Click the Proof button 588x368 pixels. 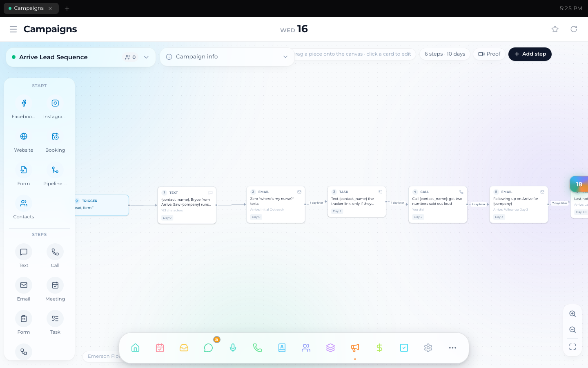click(489, 54)
